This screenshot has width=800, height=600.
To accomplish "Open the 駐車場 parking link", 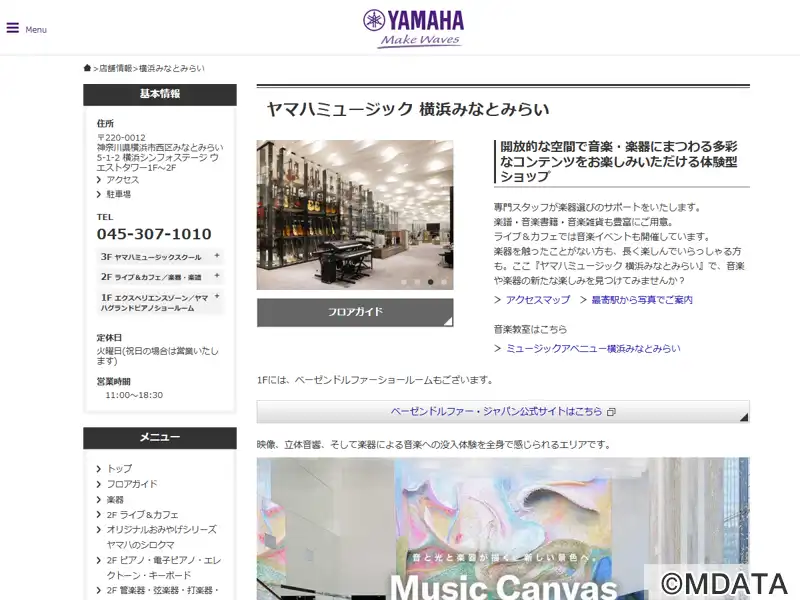I will point(118,194).
